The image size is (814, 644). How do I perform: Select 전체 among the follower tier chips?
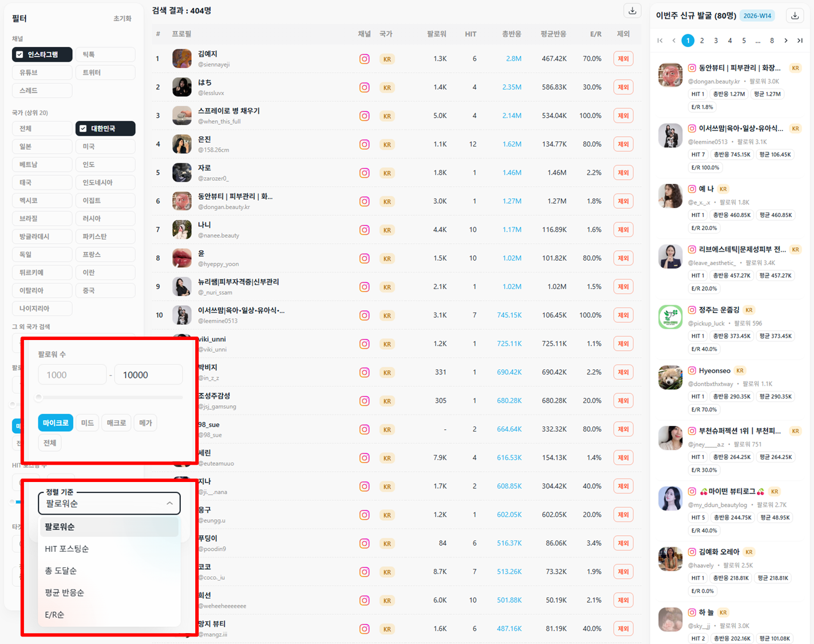click(50, 442)
